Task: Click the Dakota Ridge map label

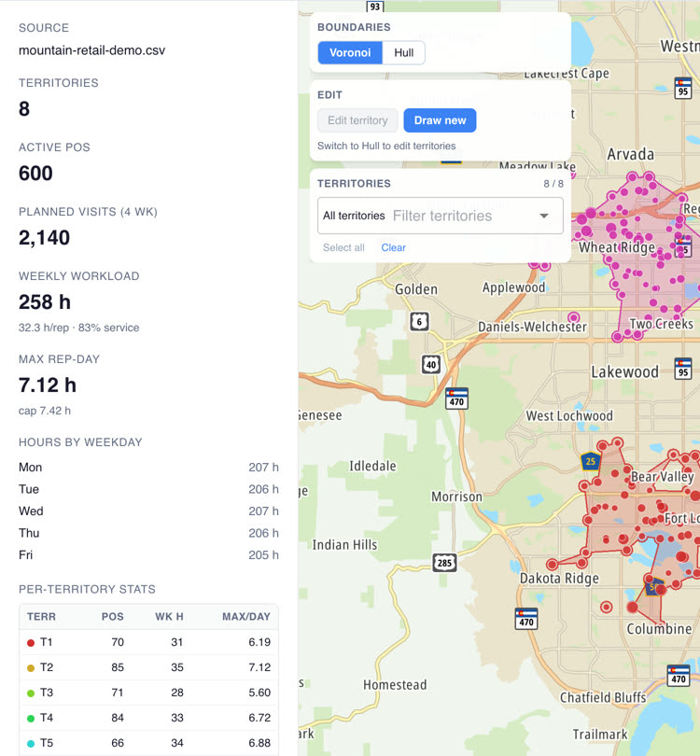Action: coord(559,578)
